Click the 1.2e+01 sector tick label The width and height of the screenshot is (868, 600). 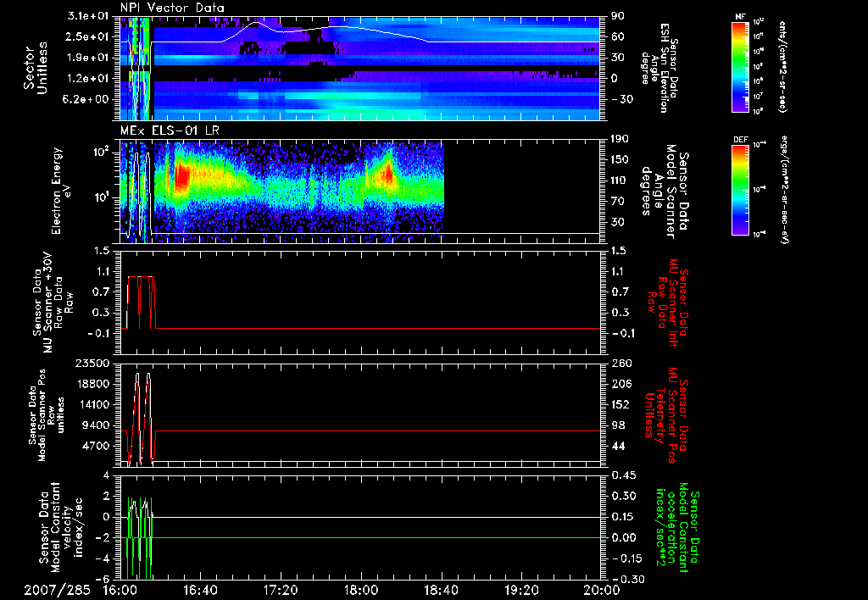click(87, 78)
